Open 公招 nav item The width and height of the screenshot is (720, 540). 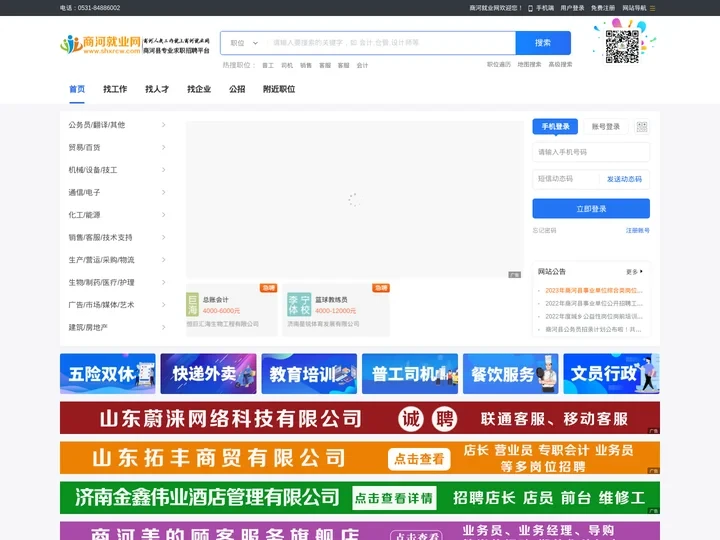pyautogui.click(x=237, y=89)
